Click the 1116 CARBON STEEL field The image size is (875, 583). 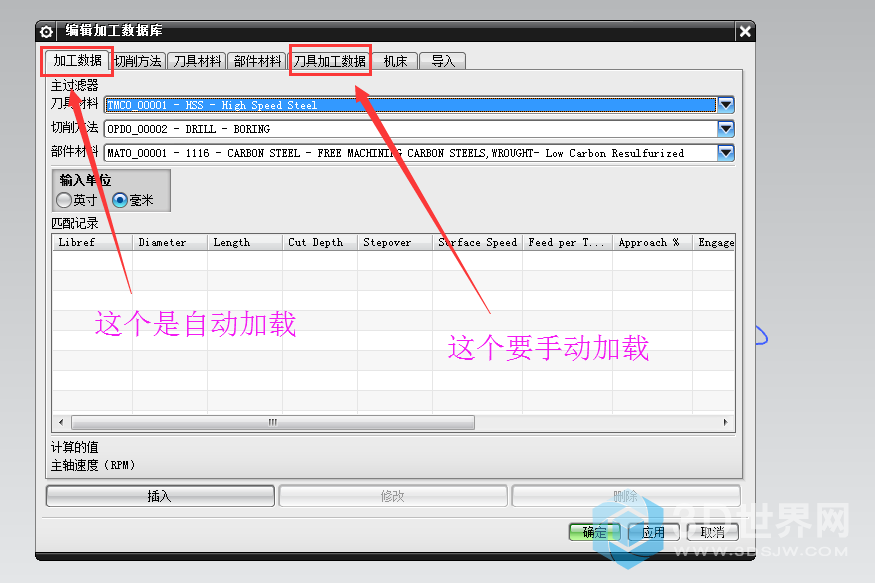[x=410, y=153]
